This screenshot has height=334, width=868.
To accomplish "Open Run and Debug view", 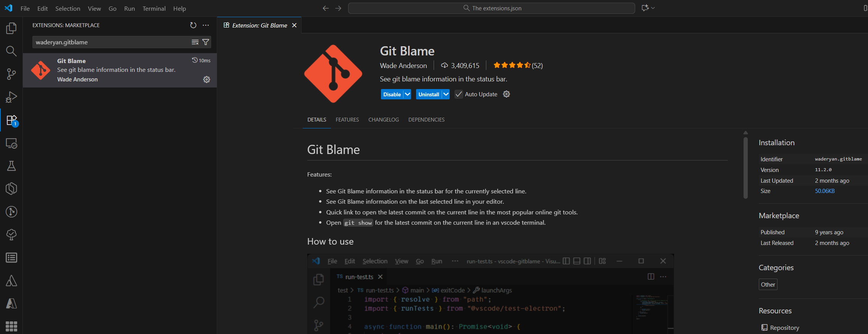I will [x=11, y=97].
